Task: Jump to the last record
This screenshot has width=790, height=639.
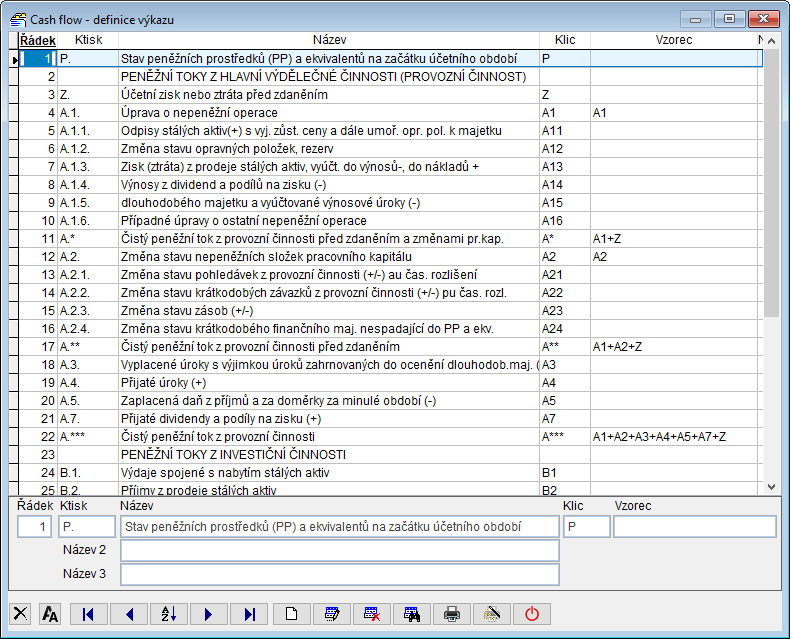Action: click(x=250, y=614)
